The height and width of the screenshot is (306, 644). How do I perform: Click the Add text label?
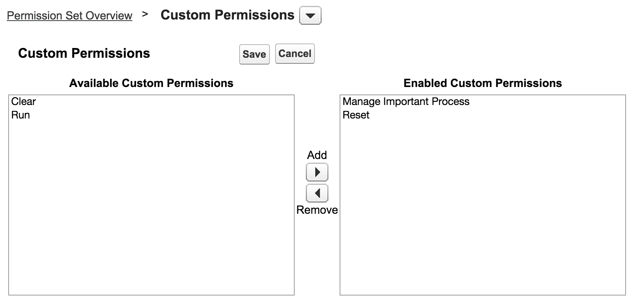point(317,155)
